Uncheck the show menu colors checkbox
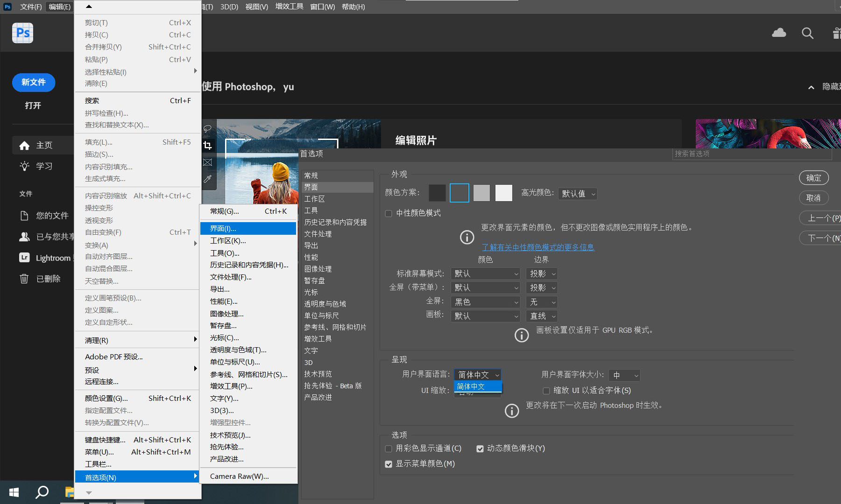The image size is (841, 504). coord(389,464)
